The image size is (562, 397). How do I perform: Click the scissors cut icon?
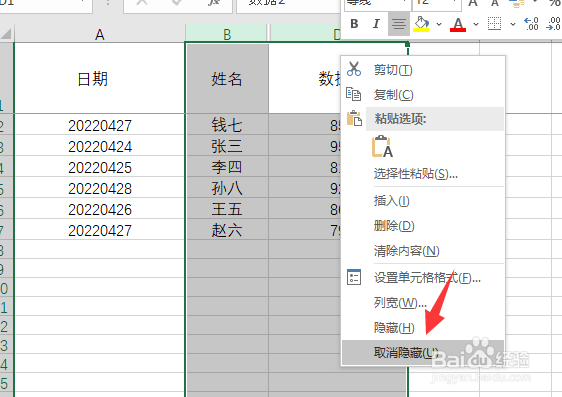tap(354, 69)
